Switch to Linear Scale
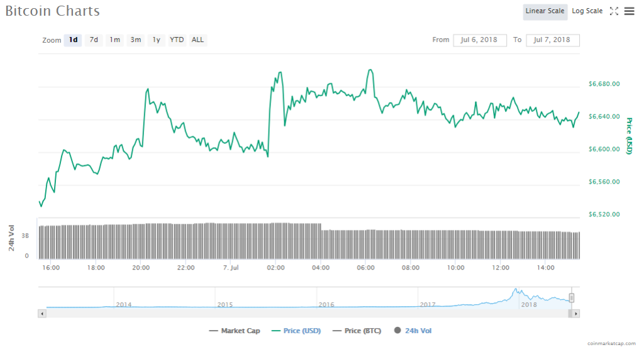The image size is (644, 352). [545, 11]
